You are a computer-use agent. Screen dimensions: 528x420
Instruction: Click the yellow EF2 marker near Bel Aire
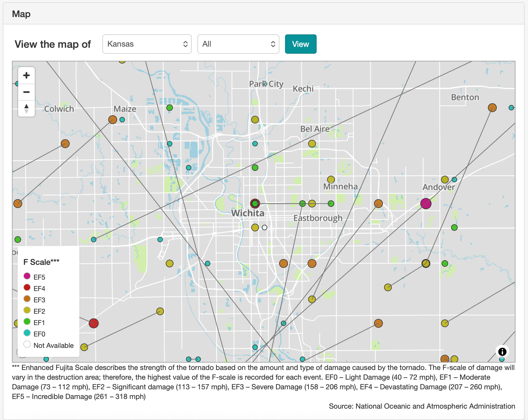click(312, 144)
